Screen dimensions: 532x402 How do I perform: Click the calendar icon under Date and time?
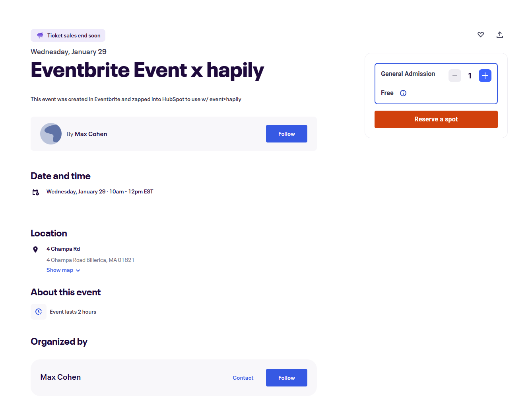[35, 191]
